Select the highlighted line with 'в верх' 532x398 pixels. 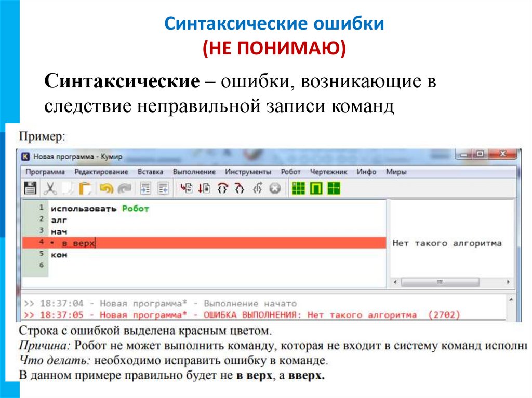click(78, 242)
